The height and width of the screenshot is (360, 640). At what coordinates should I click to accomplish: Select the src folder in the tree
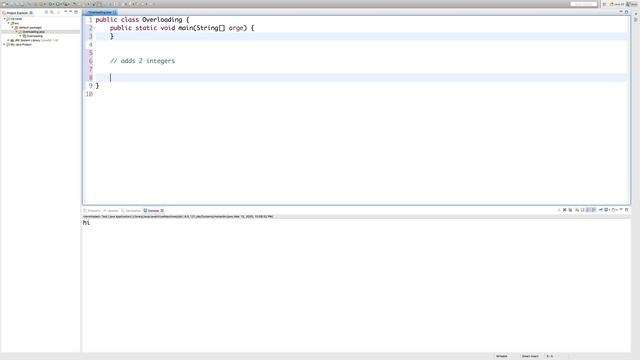16,23
